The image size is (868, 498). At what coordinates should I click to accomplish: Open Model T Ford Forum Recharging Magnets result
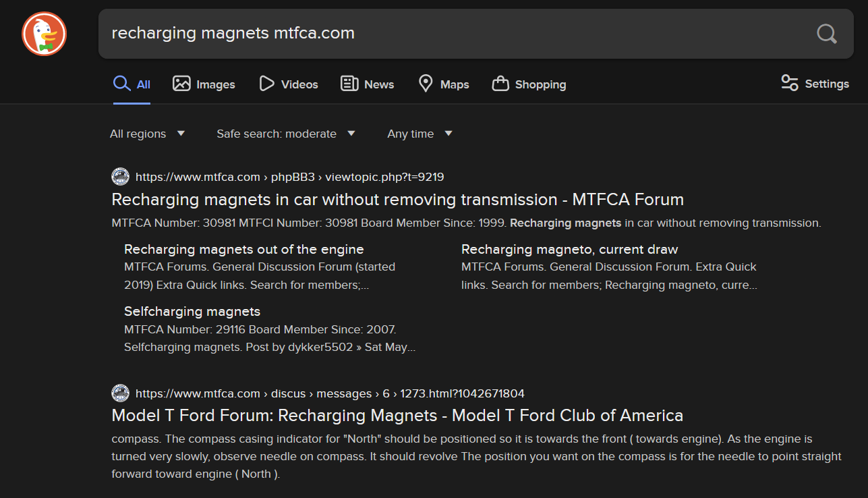(x=397, y=415)
